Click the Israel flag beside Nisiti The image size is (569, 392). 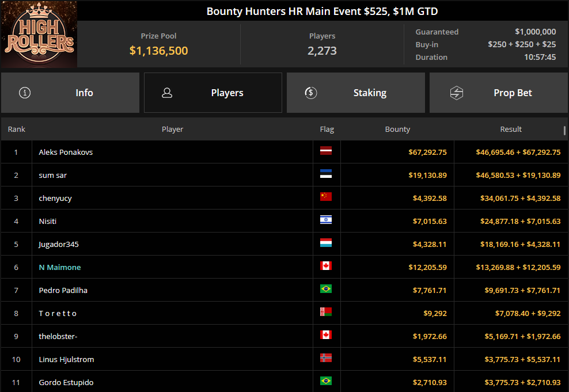pos(327,221)
